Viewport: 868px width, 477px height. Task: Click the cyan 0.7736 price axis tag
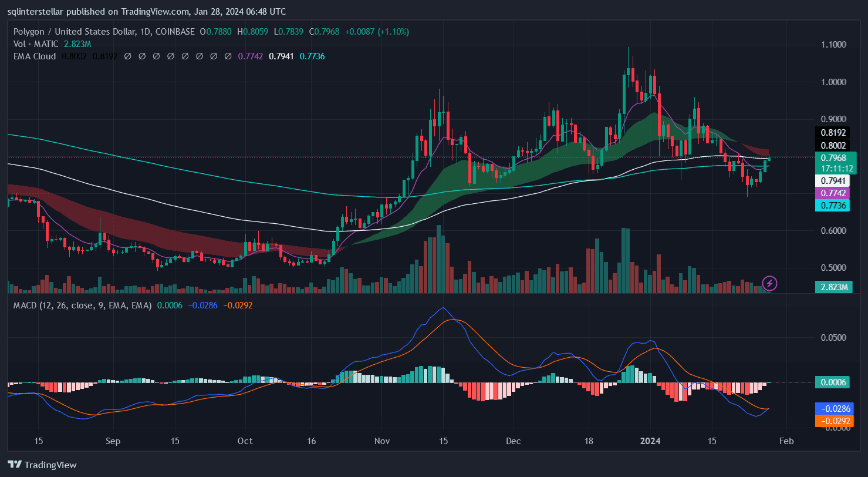point(832,205)
